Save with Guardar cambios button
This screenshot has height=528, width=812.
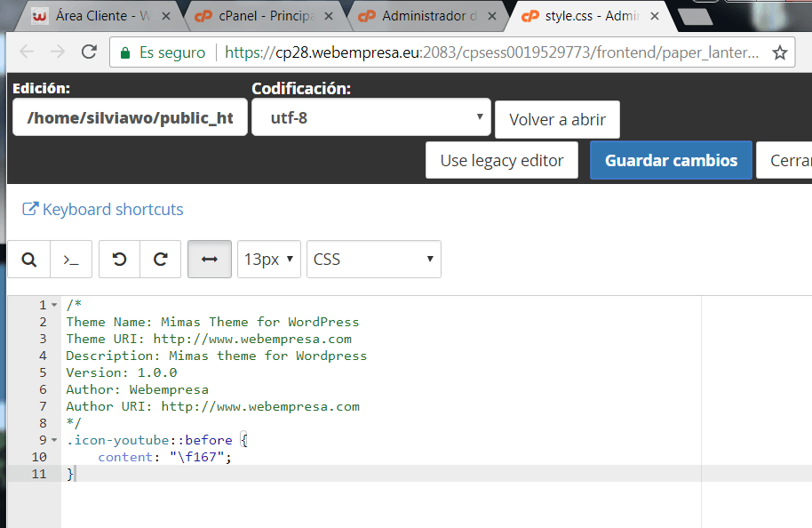671,161
